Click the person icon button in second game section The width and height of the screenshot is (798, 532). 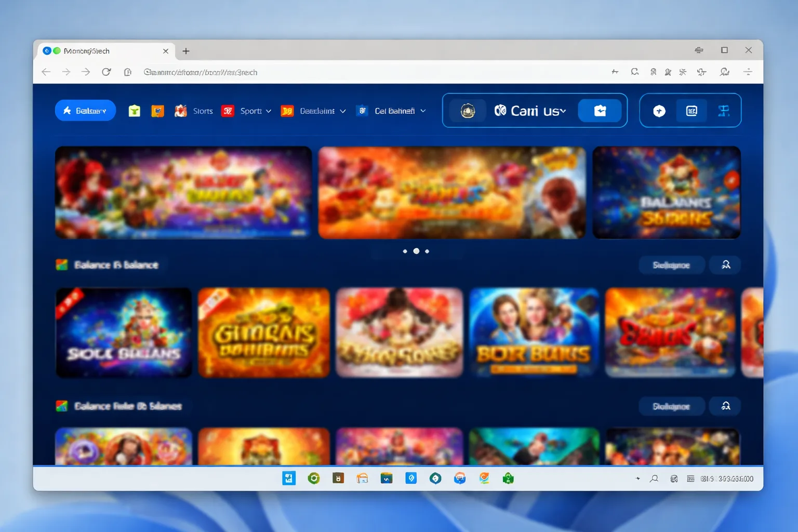click(x=726, y=406)
